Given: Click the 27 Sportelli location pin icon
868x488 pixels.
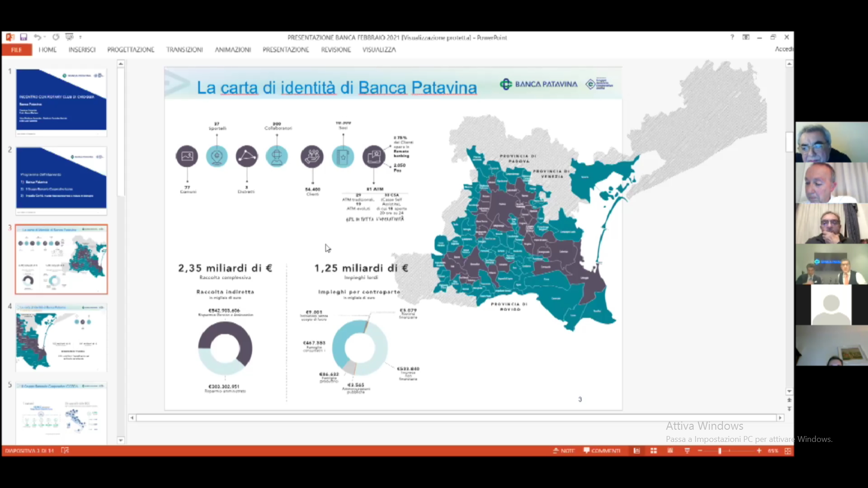Looking at the screenshot, I should coord(217,156).
